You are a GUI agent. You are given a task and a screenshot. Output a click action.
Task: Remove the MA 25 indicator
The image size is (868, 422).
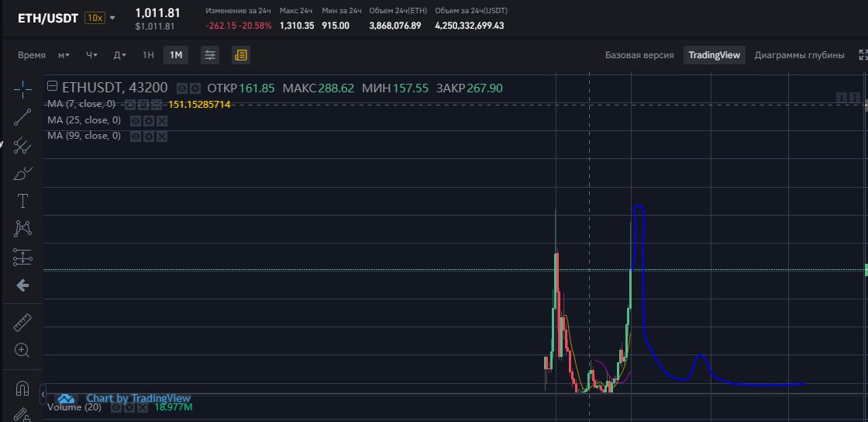point(162,121)
